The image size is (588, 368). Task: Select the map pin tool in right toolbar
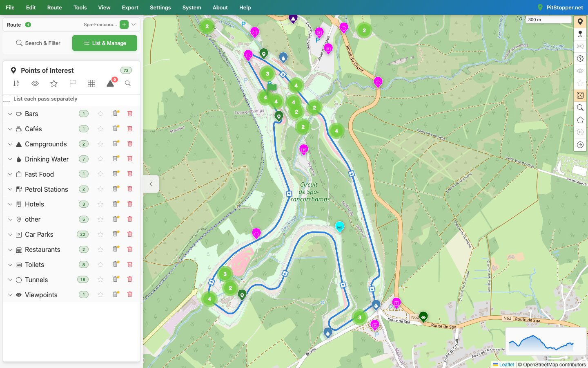pyautogui.click(x=580, y=22)
